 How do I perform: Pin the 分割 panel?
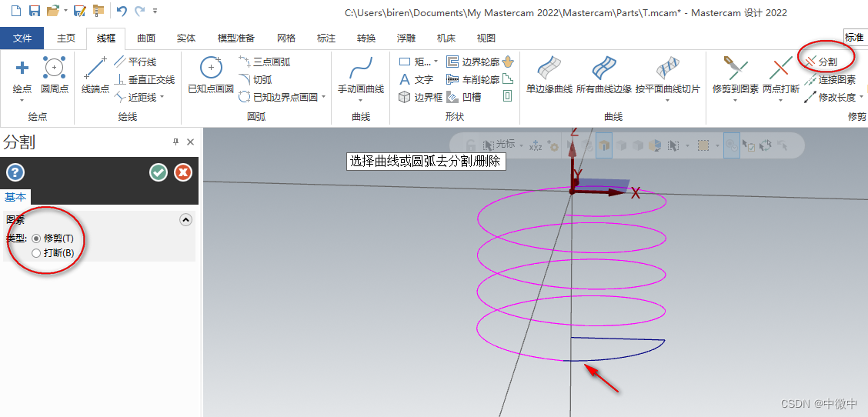click(x=176, y=142)
